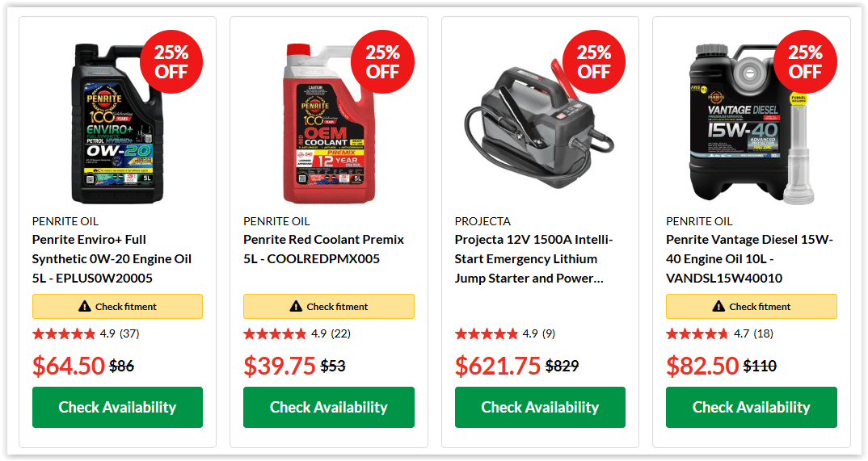Open Penrite Enviro+ Full Synthetic 0W-20 title link
868x461 pixels.
(112, 258)
